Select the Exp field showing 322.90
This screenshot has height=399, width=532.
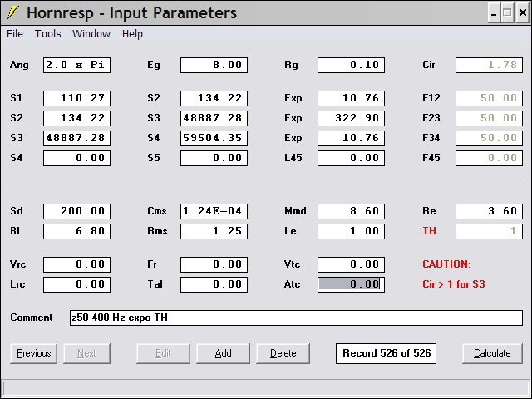click(351, 118)
